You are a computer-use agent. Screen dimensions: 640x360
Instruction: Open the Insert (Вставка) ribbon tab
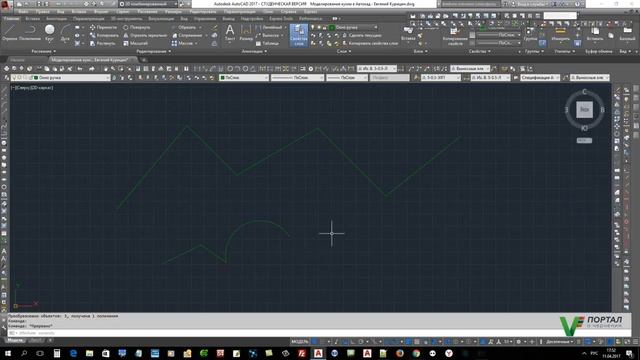click(x=33, y=18)
